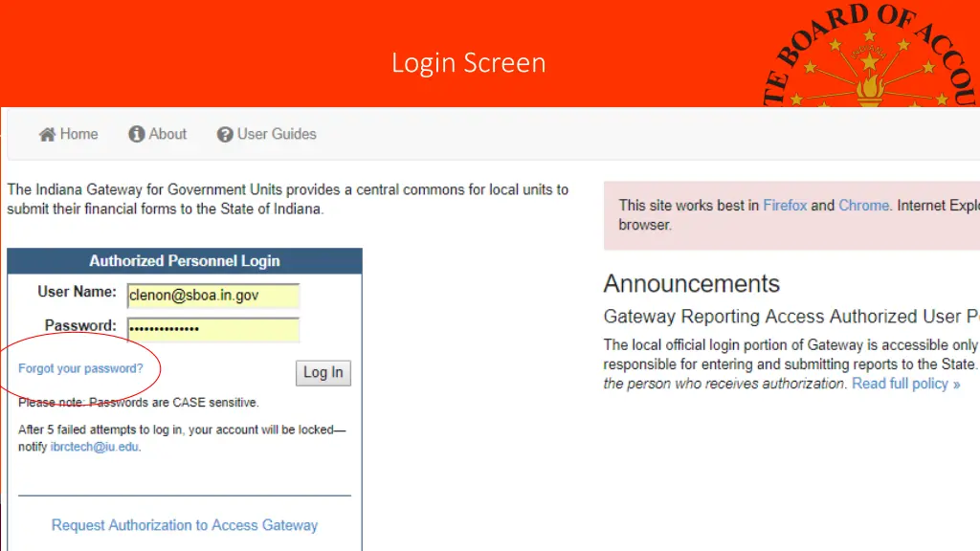980x551 pixels.
Task: Open 'Request Authorization to Access Gateway'
Action: pos(184,525)
